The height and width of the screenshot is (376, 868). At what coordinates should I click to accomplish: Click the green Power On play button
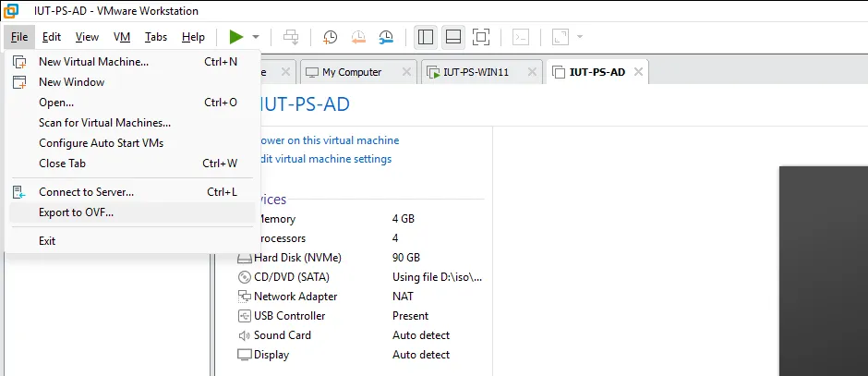click(x=236, y=37)
